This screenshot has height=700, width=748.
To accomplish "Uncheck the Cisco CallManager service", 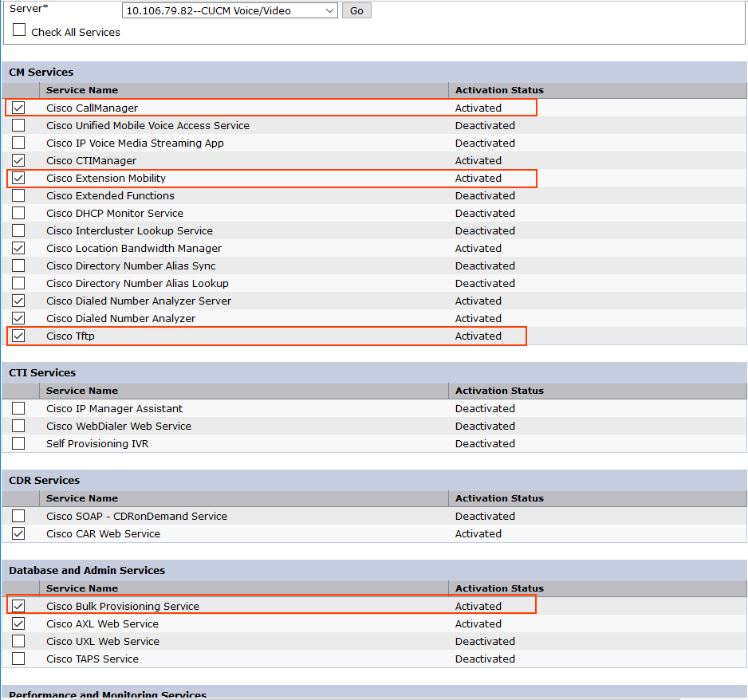I will click(x=18, y=108).
